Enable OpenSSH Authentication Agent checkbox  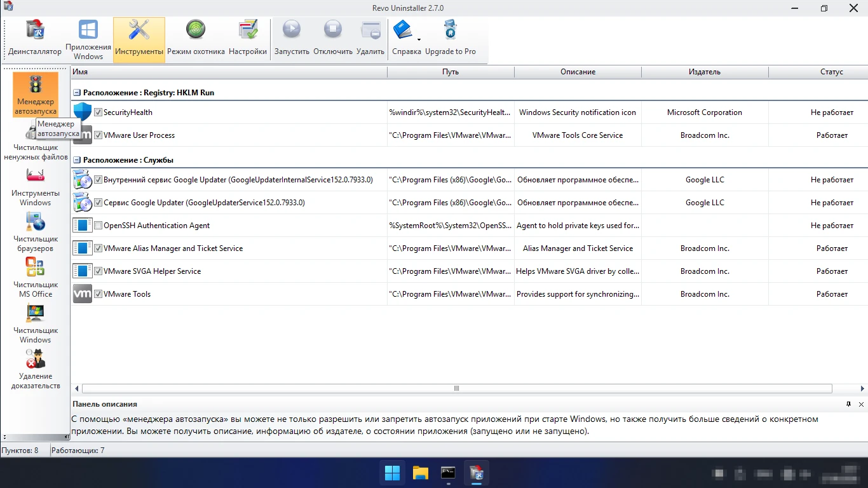98,226
